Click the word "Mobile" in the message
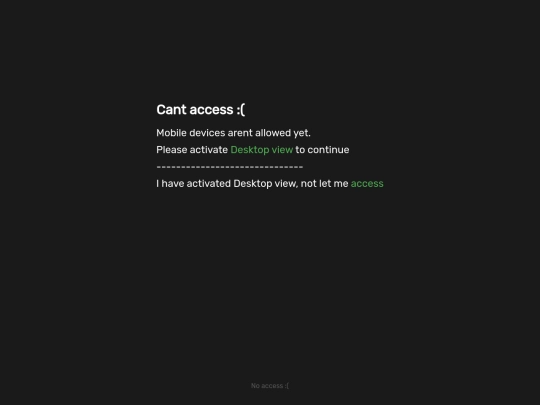This screenshot has width=540, height=405. [171, 133]
